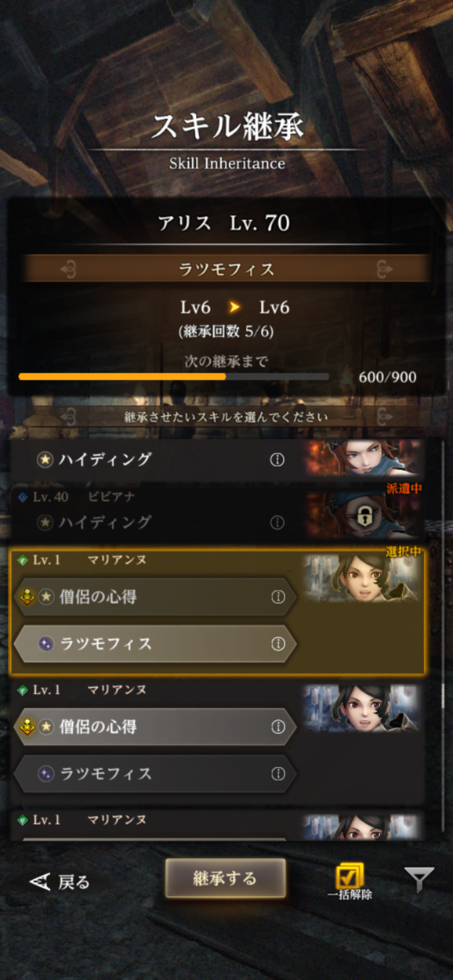Open info for top ハイディング skill
Screen dimensions: 453x980
click(277, 460)
